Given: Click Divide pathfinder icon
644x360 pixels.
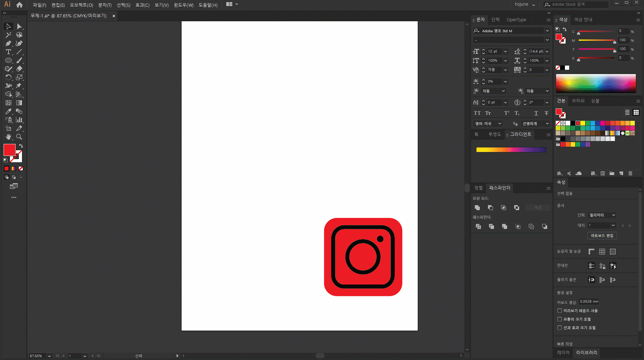Looking at the screenshot, I should [478, 226].
